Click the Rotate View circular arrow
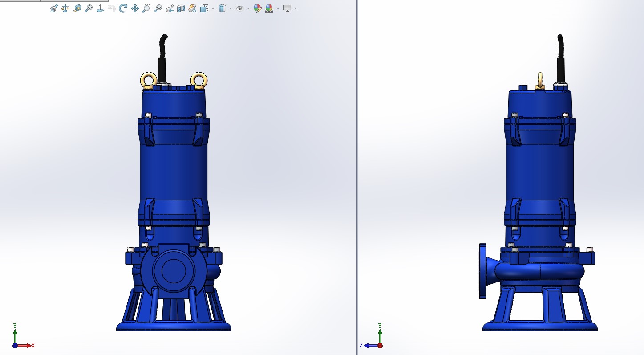Image resolution: width=644 pixels, height=355 pixels. point(123,8)
